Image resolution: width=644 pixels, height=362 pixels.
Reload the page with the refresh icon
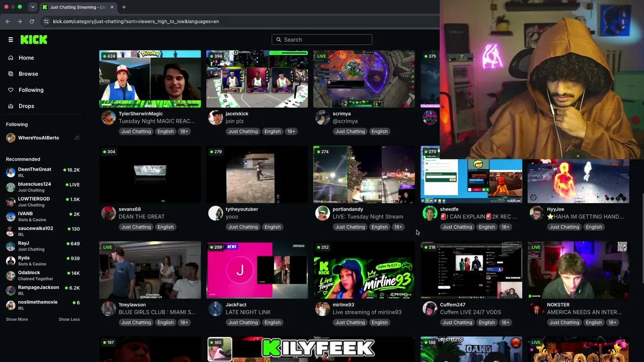pos(32,22)
